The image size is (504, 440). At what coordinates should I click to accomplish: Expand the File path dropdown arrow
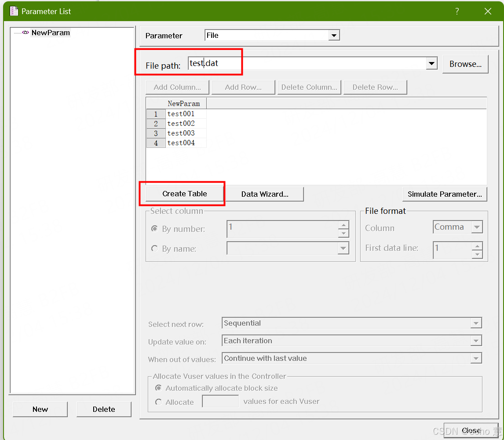[432, 63]
